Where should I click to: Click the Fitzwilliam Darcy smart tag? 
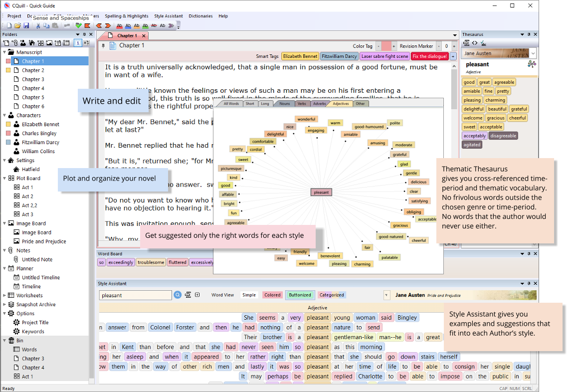[x=339, y=56]
